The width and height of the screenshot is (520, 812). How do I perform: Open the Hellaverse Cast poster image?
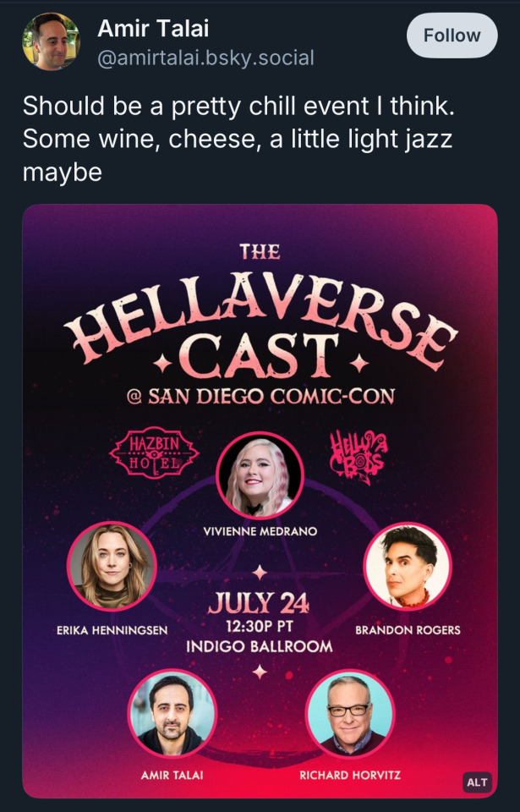tap(260, 501)
